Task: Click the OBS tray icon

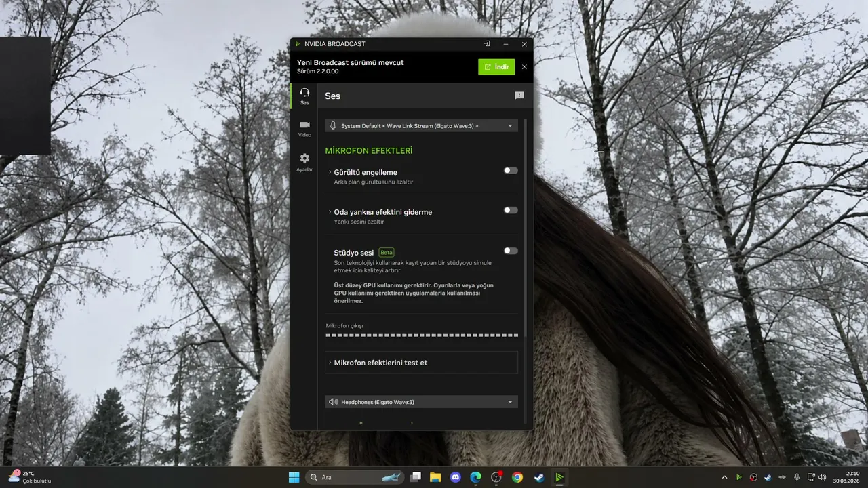Action: (753, 477)
